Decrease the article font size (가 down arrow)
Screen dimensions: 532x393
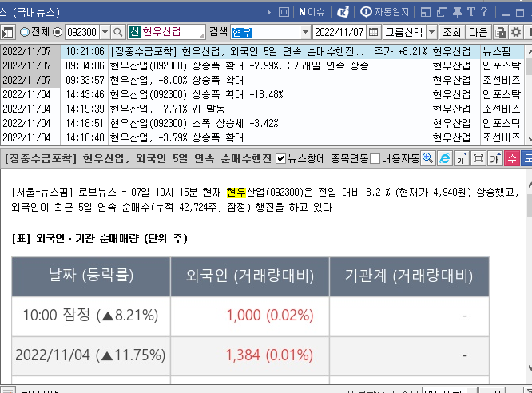[x=462, y=158]
